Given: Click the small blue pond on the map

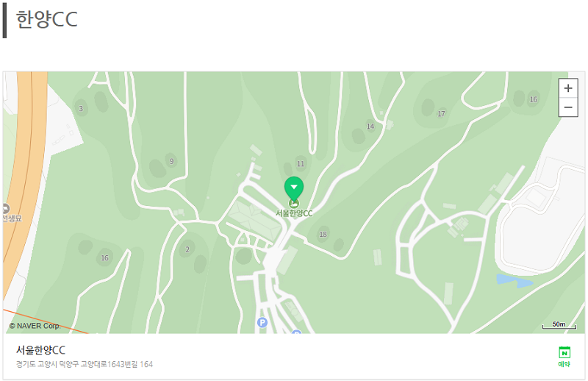Looking at the screenshot, I should click(x=514, y=280).
